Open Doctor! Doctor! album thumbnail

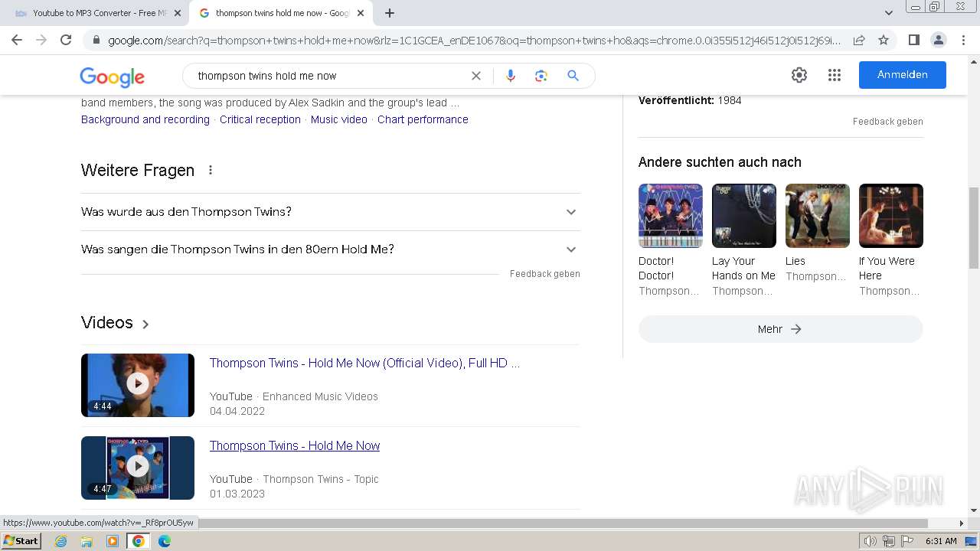point(671,216)
